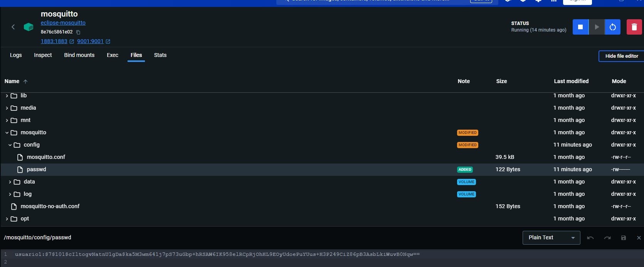
Task: Expand the data volume folder
Action: pyautogui.click(x=10, y=182)
